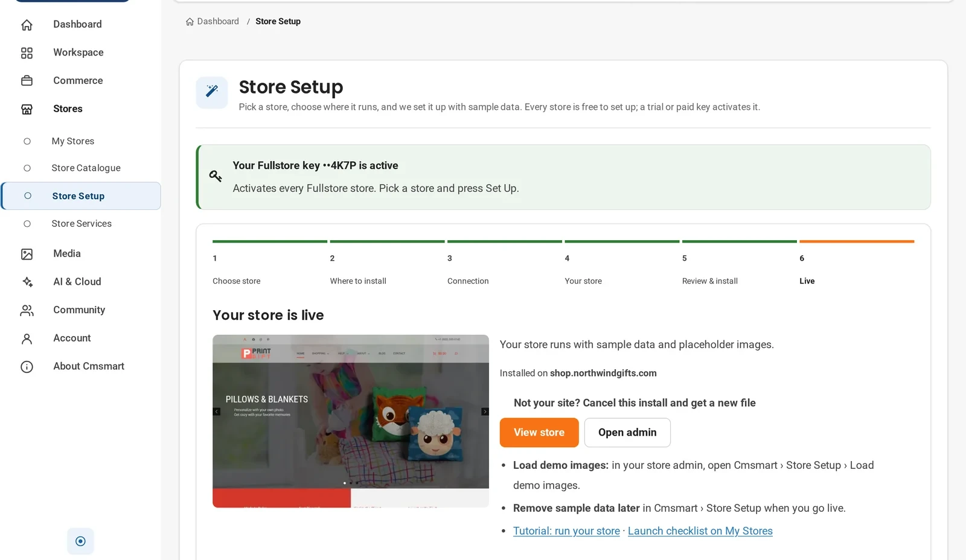This screenshot has width=966, height=560.
Task: Click the Community people icon
Action: pos(27,310)
